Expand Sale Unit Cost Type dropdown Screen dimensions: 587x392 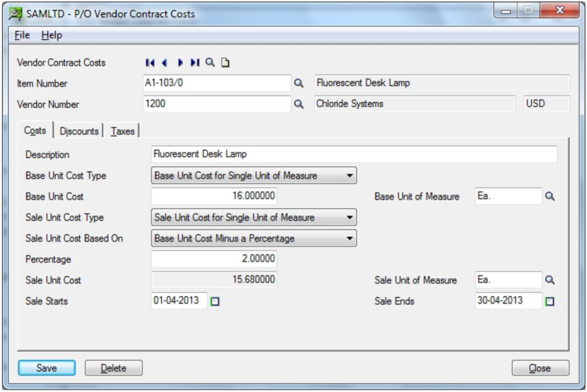click(x=349, y=217)
